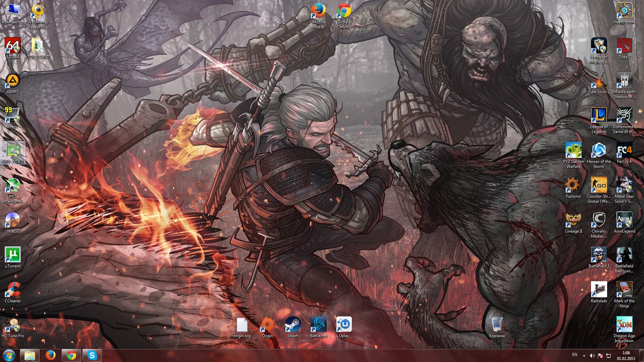The image size is (644, 362).
Task: Open MSI Afterburner shortcut
Action: tap(13, 190)
